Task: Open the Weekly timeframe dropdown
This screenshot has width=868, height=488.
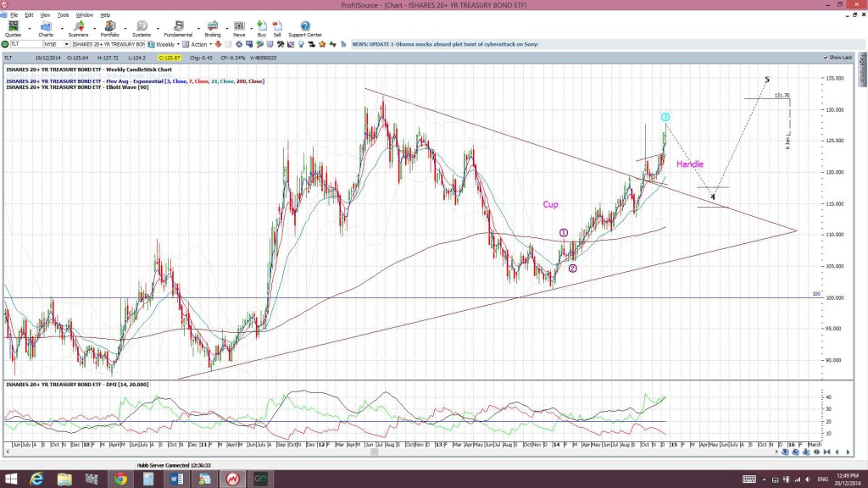Action: click(178, 44)
